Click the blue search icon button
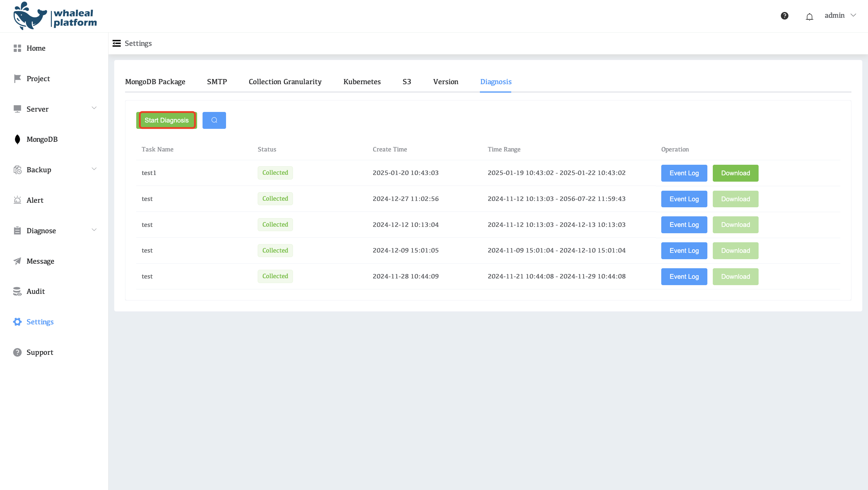 pyautogui.click(x=214, y=120)
